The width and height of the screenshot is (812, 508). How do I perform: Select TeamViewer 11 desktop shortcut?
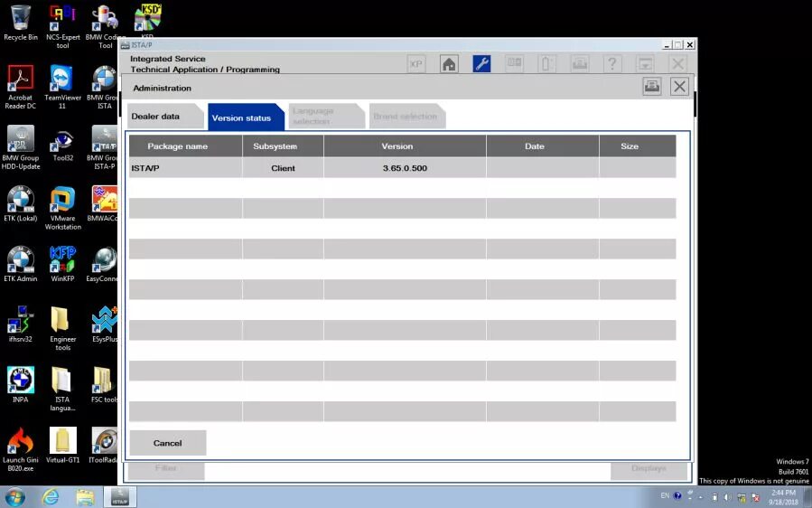pyautogui.click(x=62, y=87)
